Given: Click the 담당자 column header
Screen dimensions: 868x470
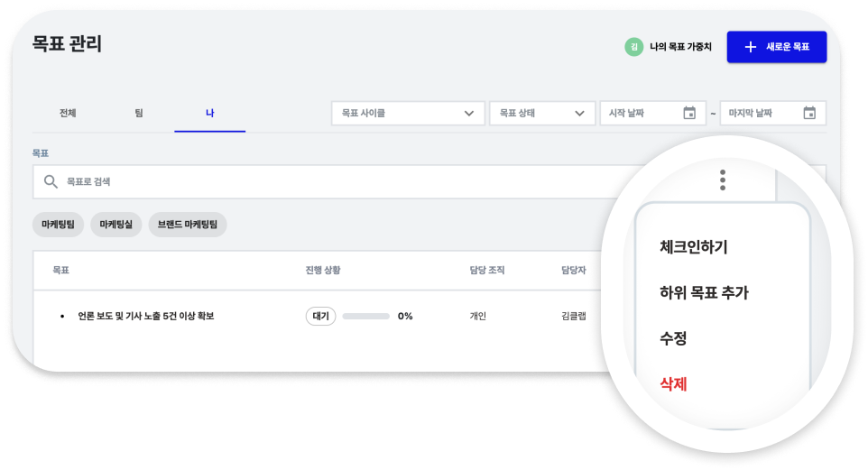Looking at the screenshot, I should (574, 270).
